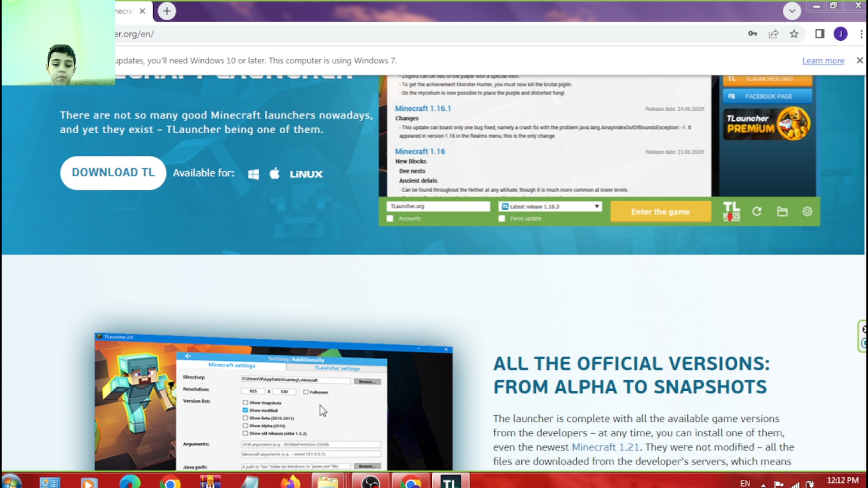Open the Chrome profile avatar J
This screenshot has height=488, width=868.
click(x=841, y=34)
